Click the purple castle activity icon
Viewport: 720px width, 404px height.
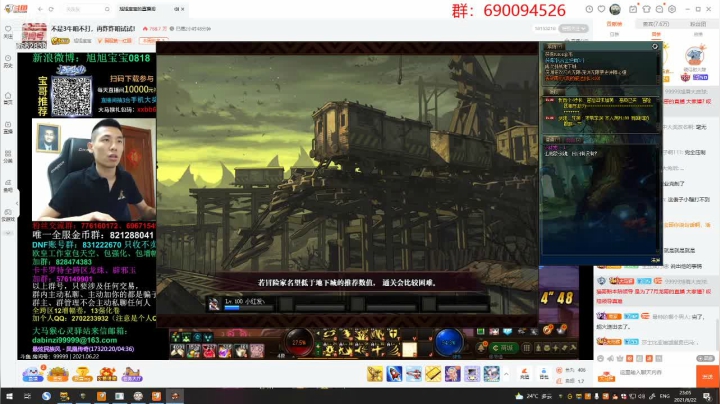[132, 374]
